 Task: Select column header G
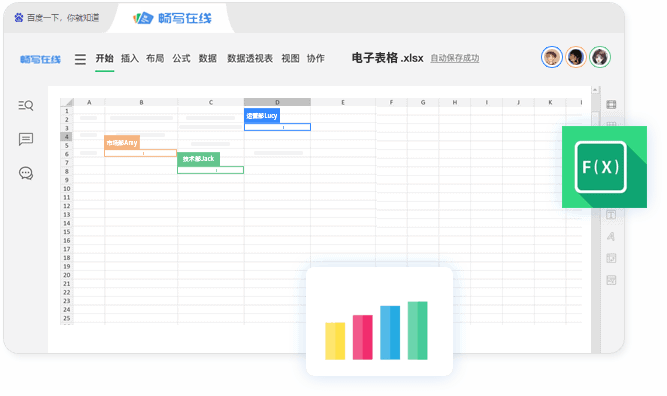tap(423, 102)
